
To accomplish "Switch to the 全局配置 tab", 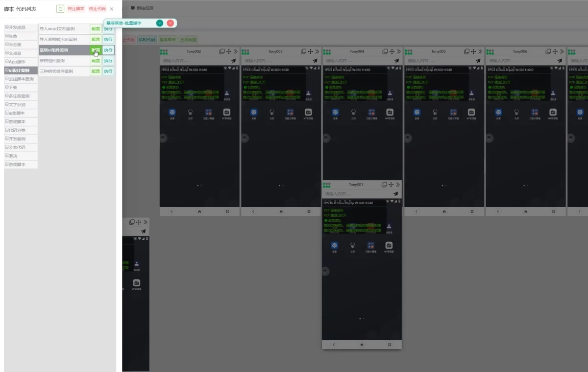I will (188, 40).
